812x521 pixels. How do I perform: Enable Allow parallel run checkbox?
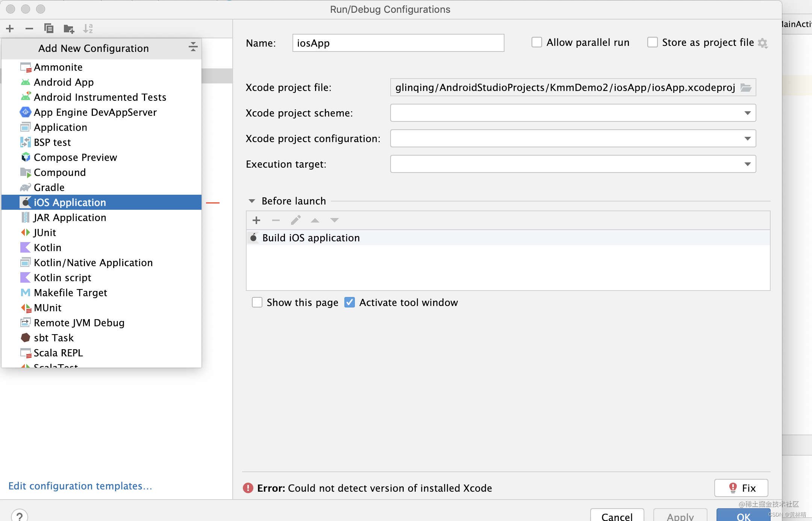click(x=537, y=42)
